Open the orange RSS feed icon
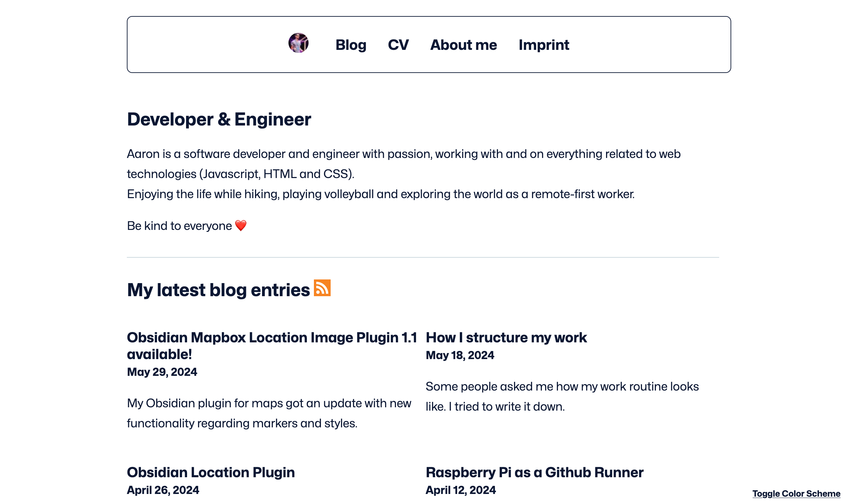The height and width of the screenshot is (504, 846). coord(322,288)
